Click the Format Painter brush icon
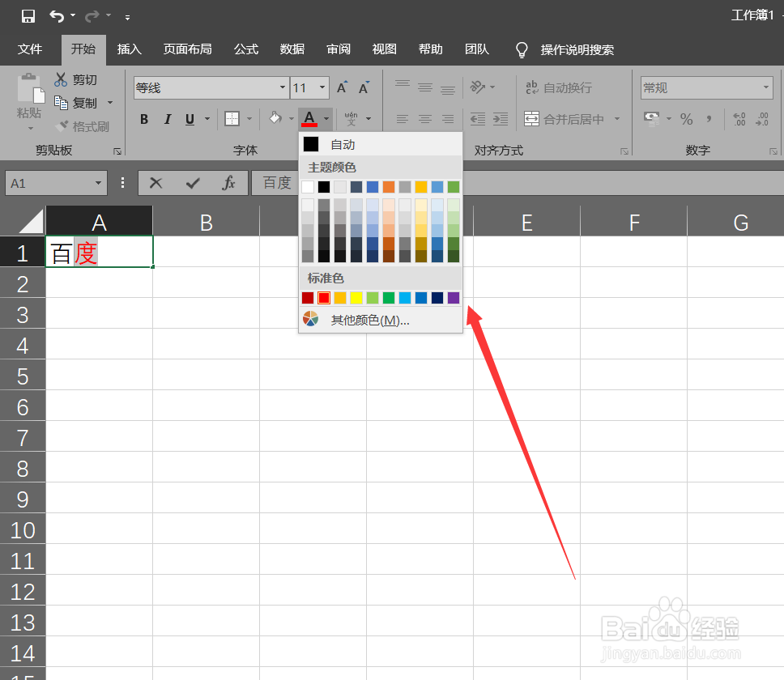This screenshot has height=680, width=784. [x=62, y=126]
